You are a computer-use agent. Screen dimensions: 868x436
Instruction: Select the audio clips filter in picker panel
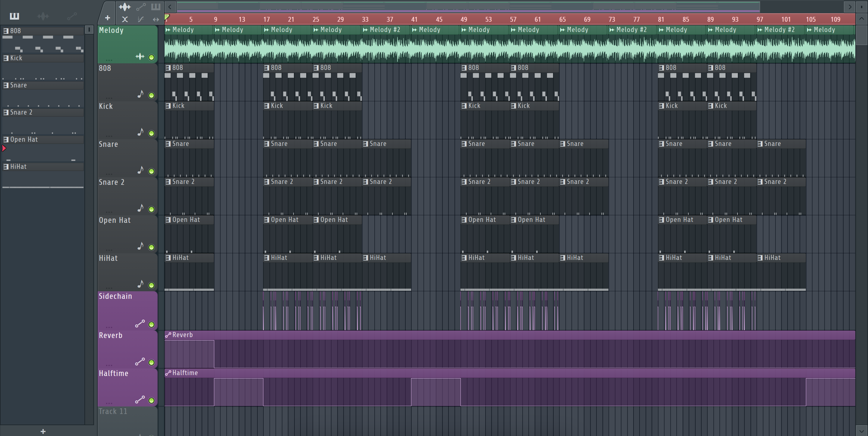[43, 16]
